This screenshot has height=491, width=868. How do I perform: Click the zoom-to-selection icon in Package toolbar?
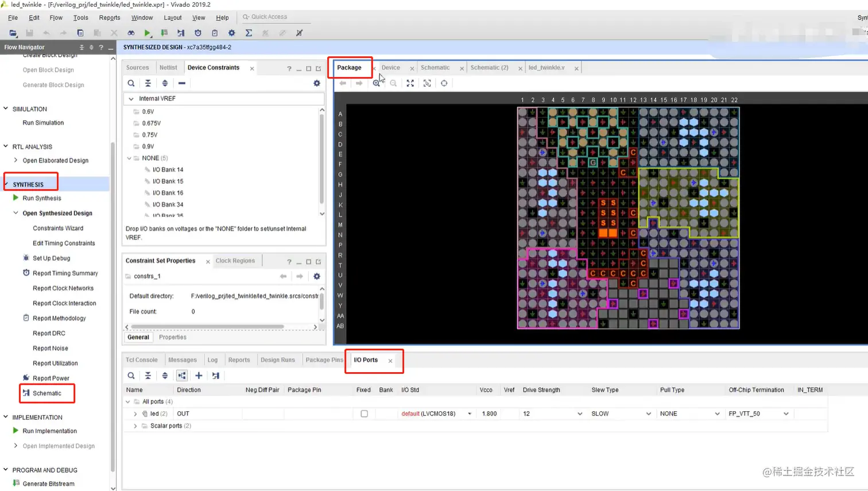[x=427, y=83]
